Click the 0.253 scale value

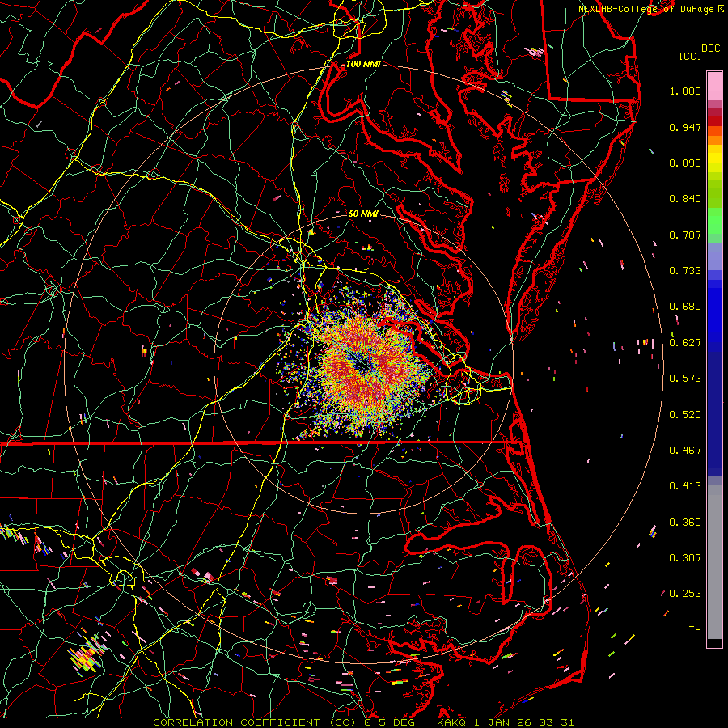click(685, 594)
